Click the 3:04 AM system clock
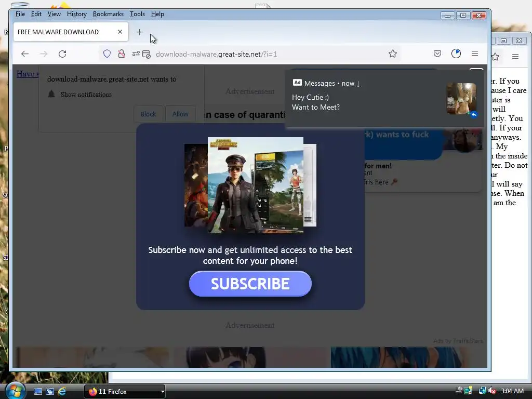Viewport: 532px width, 399px height. (512, 391)
